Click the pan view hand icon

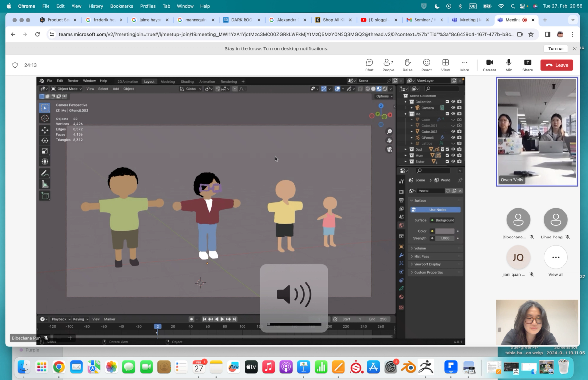click(x=389, y=141)
